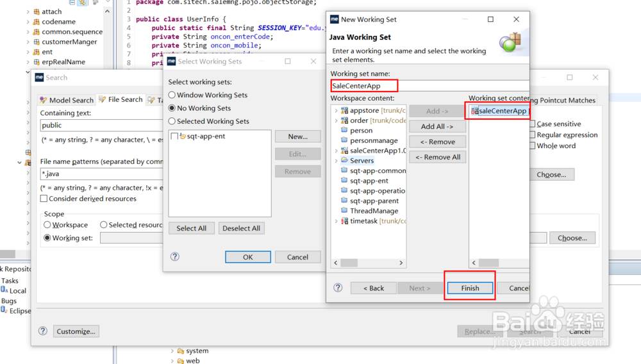
Task: Select Window Working Sets radio option
Action: coord(172,95)
